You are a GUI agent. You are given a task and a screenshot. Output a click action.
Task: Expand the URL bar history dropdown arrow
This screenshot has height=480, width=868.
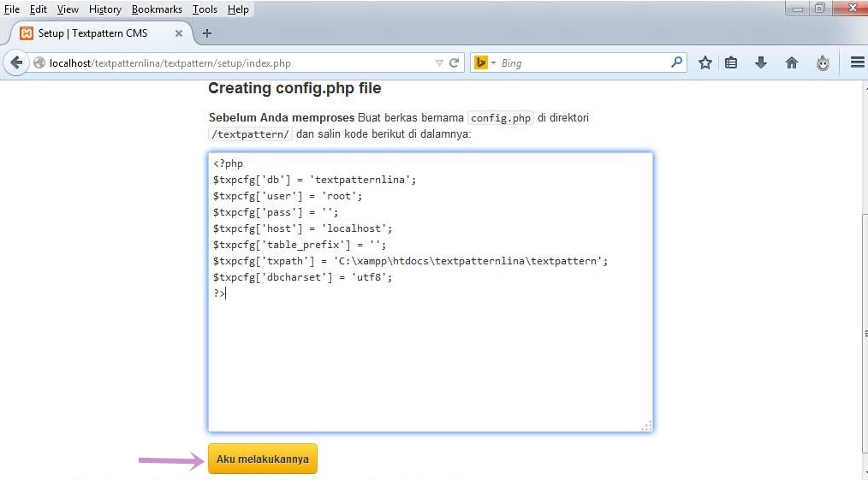[x=439, y=62]
